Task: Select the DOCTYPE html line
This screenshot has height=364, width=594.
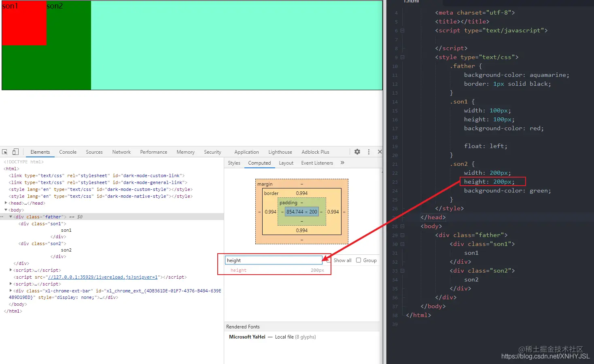Action: point(23,162)
